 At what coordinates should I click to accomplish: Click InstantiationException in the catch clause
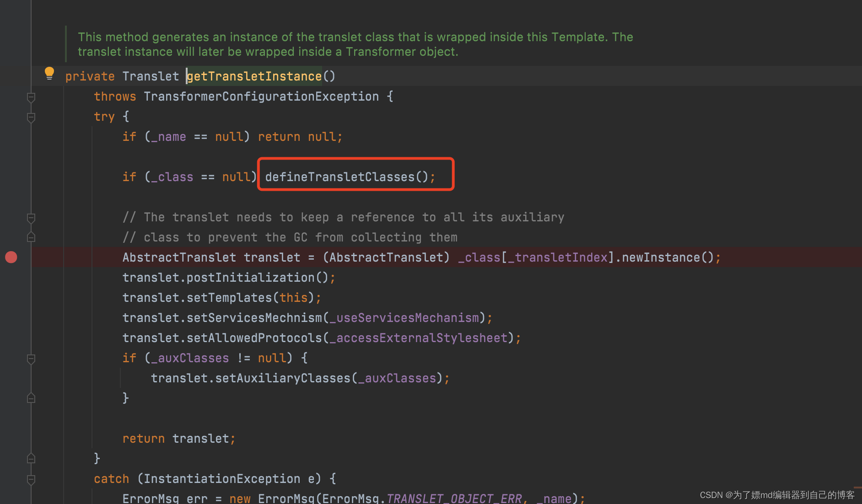(x=222, y=479)
